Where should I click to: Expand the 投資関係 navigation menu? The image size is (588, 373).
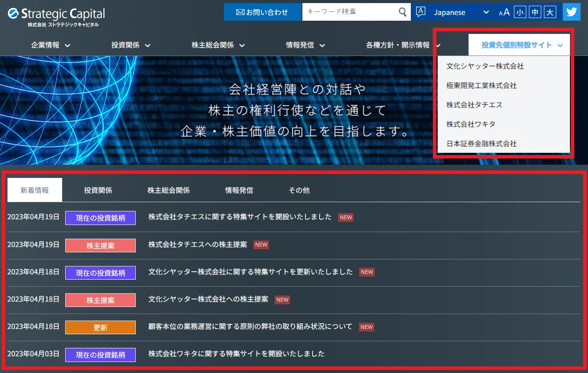tap(131, 45)
